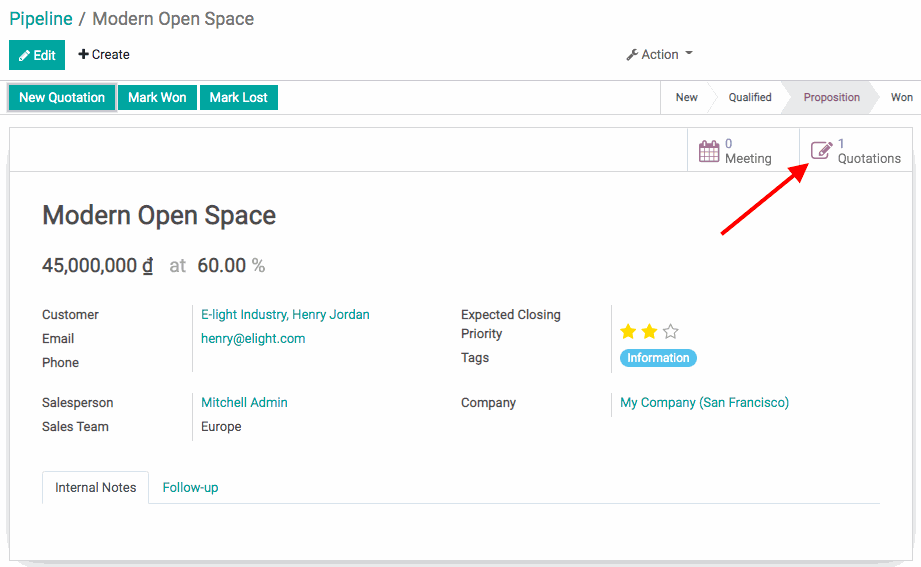Image resolution: width=921 pixels, height=567 pixels.
Task: Switch stage to Won in statusbar
Action: pos(901,97)
